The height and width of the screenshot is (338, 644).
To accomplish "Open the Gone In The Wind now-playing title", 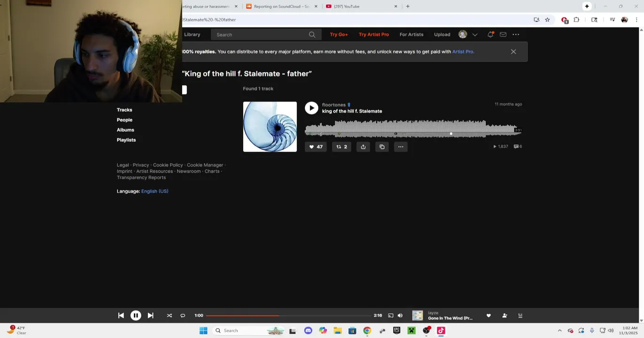I will [x=450, y=318].
